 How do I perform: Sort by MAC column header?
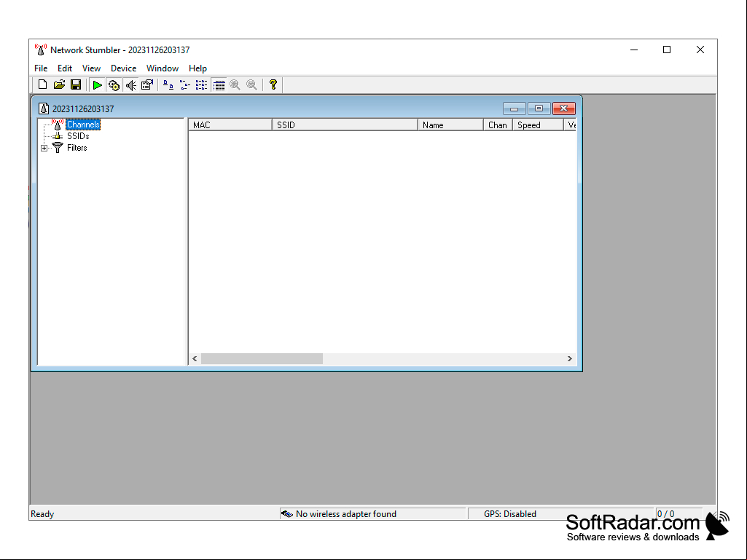coord(230,125)
